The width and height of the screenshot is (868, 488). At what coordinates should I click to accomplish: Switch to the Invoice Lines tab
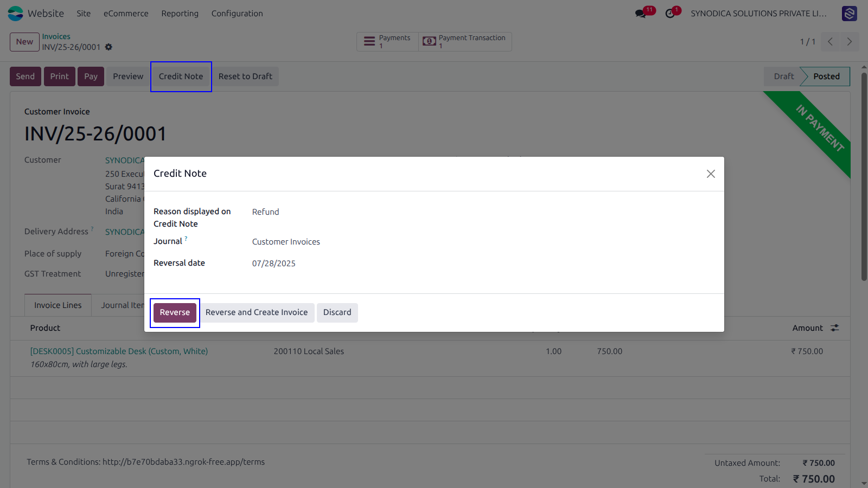tap(58, 305)
